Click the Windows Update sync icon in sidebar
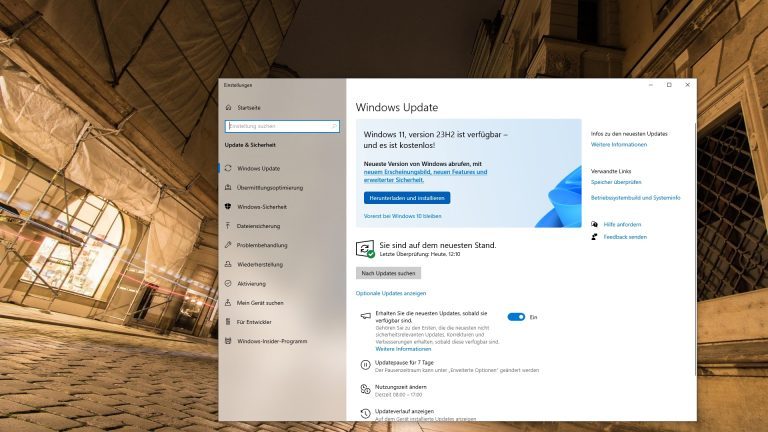The image size is (768, 432). pyautogui.click(x=228, y=168)
